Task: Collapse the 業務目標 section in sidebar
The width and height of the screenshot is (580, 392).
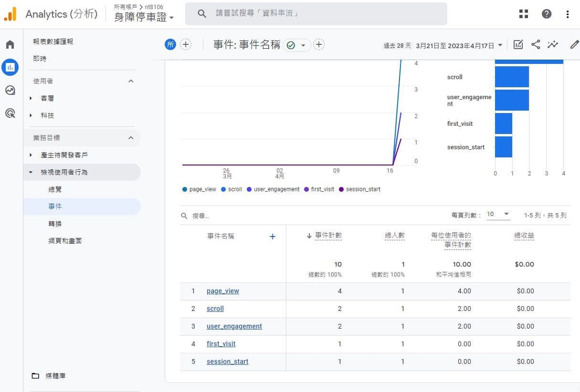Action: point(130,137)
